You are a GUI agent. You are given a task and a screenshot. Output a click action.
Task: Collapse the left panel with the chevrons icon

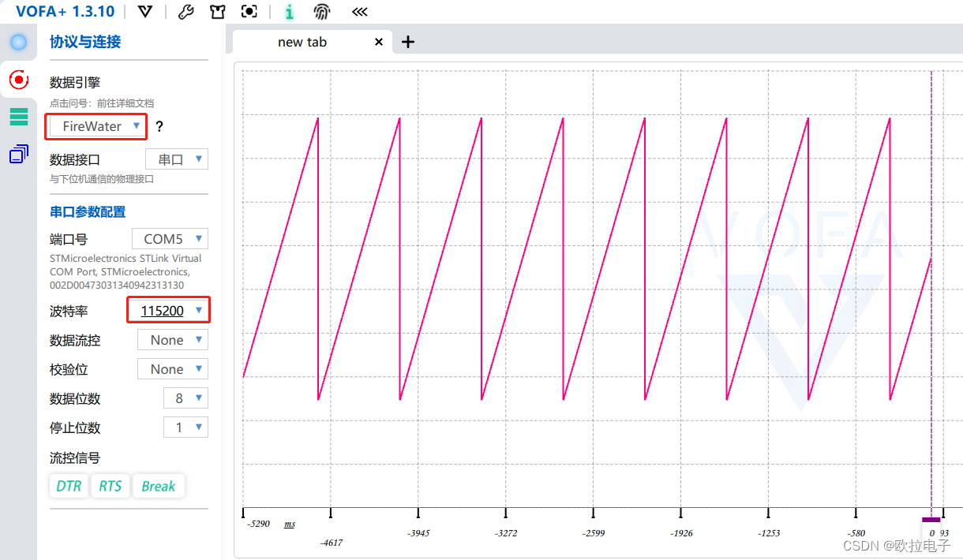click(359, 12)
